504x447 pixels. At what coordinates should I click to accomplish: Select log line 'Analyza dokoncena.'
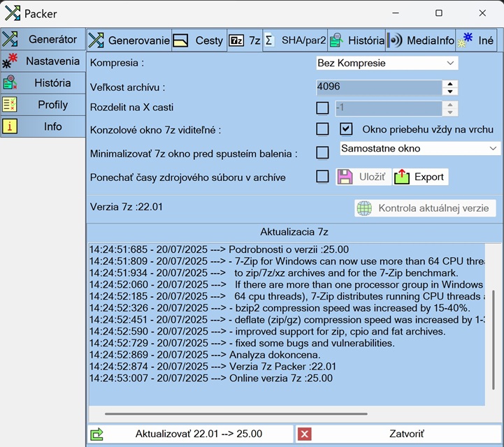[x=205, y=355]
